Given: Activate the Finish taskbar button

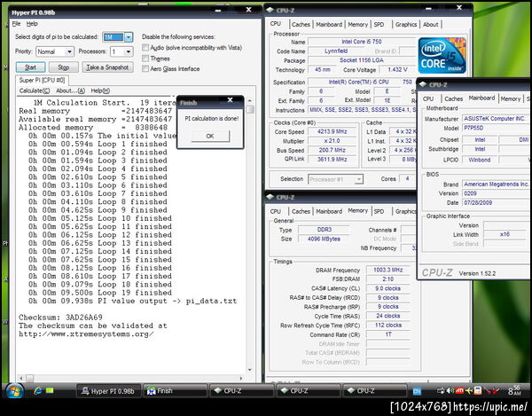Looking at the screenshot, I should tap(175, 391).
